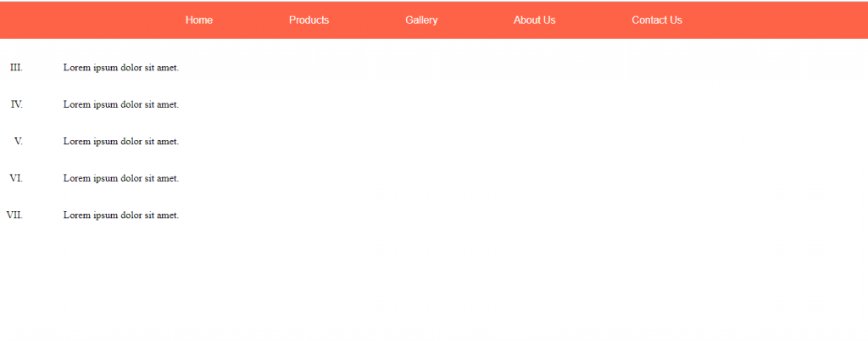
Task: Open the Home navigation link
Action: click(198, 20)
